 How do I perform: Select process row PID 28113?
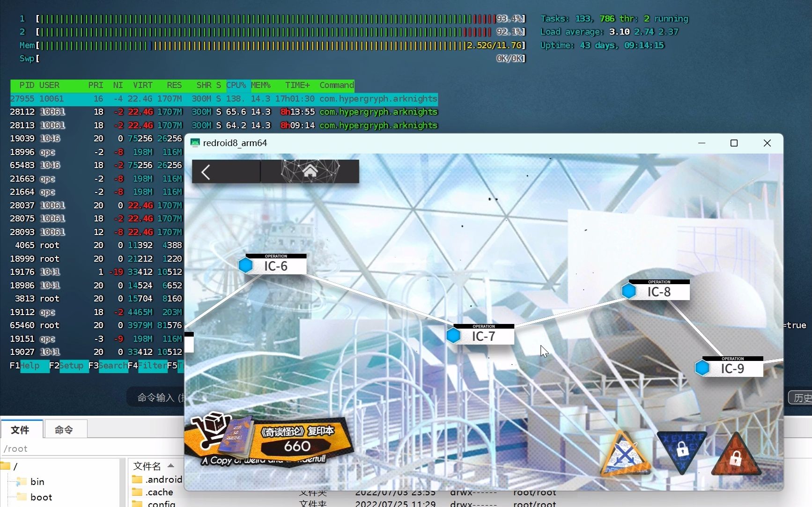pyautogui.click(x=224, y=125)
